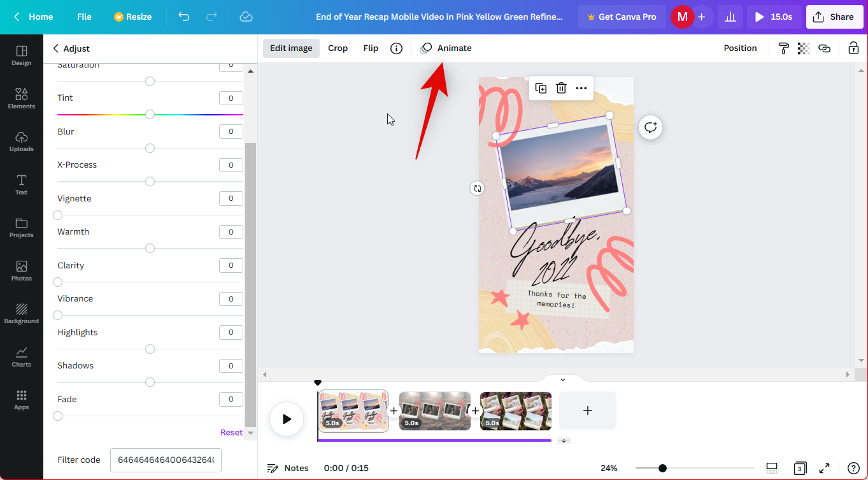Click the zoom slider handle
Screen dimensions: 868x480
click(662, 468)
